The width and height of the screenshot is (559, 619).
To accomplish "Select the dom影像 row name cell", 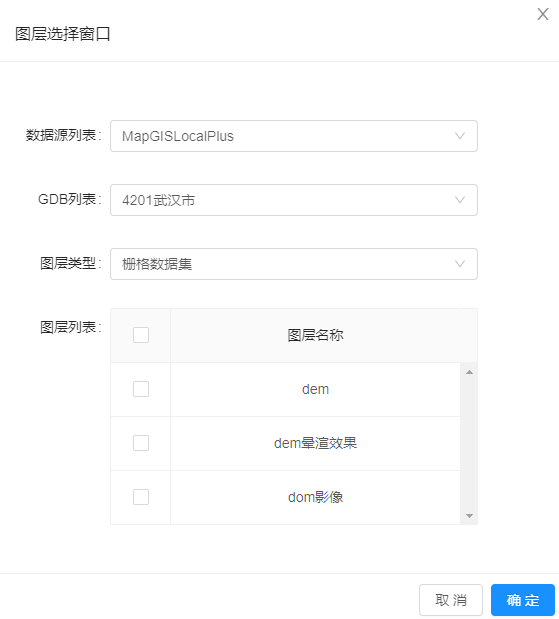I will [x=315, y=497].
